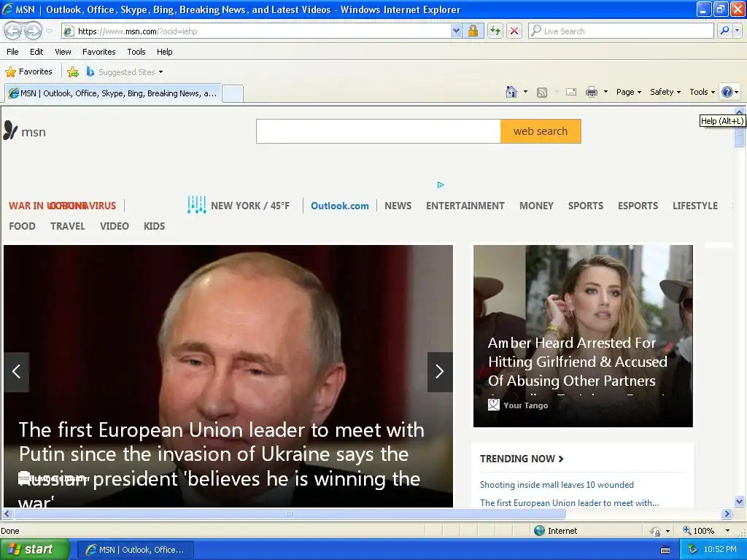
Task: Open the TRENDING NOW heading link
Action: coord(522,459)
